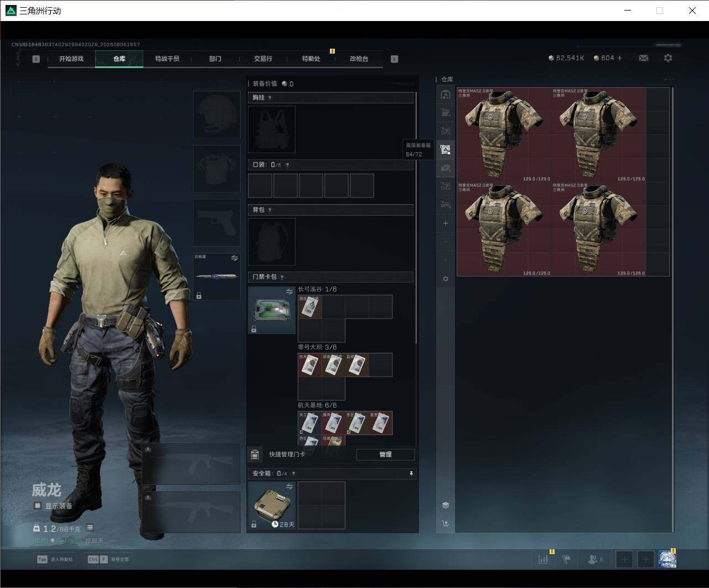Viewport: 709px width, 588px height.
Task: Switch to the 仓库 tab
Action: pyautogui.click(x=120, y=59)
